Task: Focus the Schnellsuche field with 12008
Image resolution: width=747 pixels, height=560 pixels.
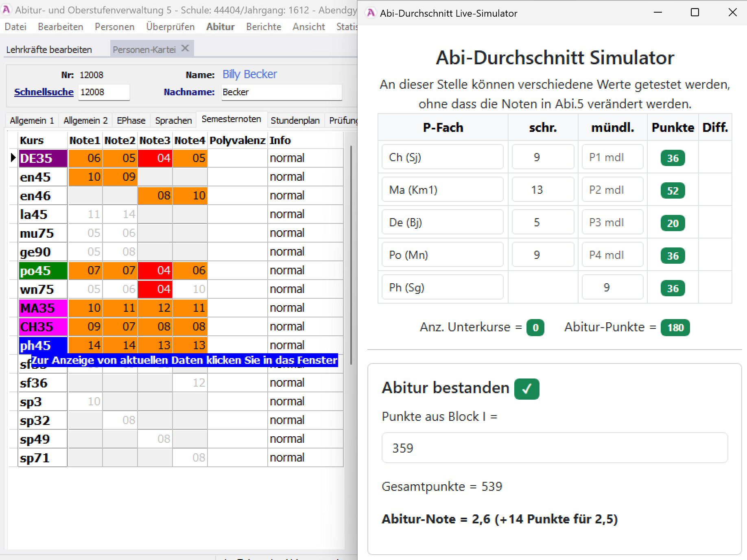Action: [x=104, y=92]
